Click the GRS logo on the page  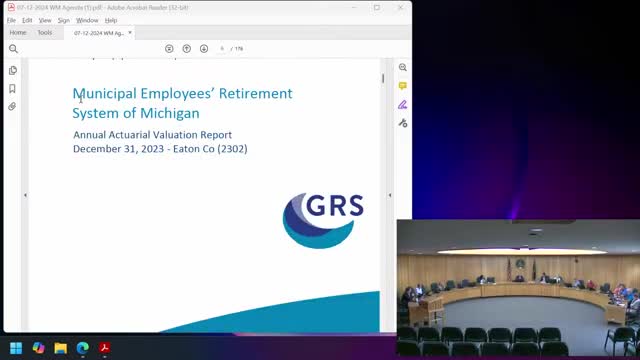[323, 221]
